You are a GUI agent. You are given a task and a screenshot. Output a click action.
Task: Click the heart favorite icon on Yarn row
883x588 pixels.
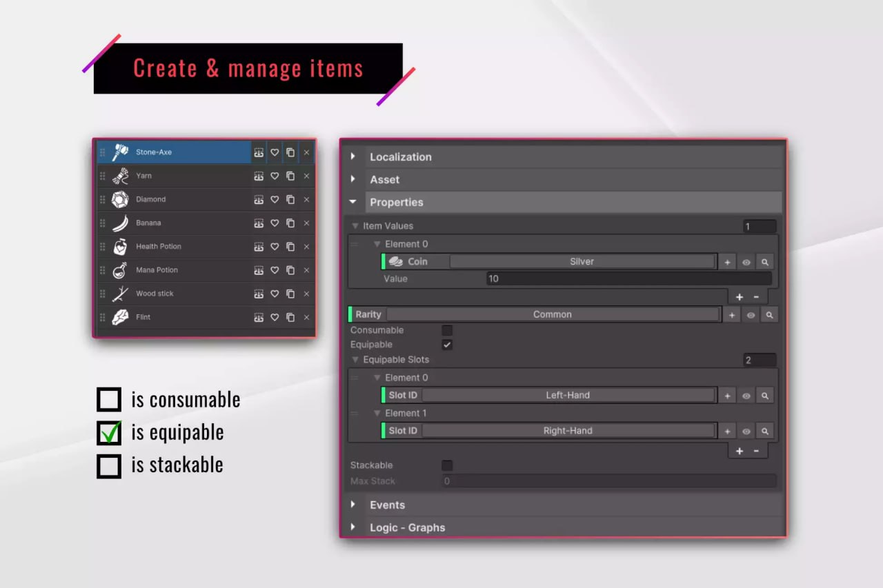tap(275, 176)
